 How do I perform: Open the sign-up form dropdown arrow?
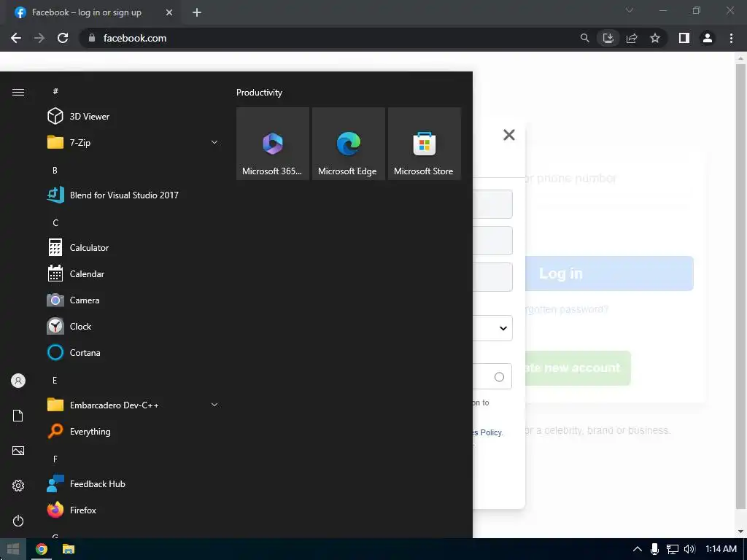(x=503, y=328)
